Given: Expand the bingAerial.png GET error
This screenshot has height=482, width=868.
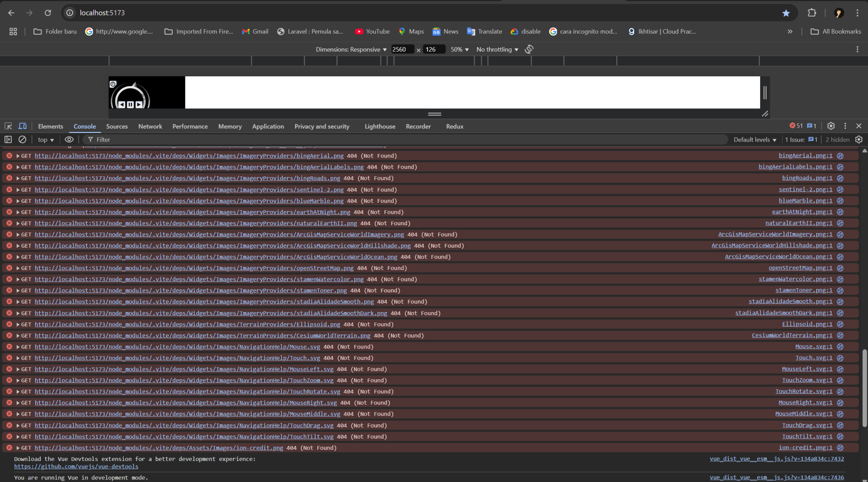Looking at the screenshot, I should pos(18,156).
